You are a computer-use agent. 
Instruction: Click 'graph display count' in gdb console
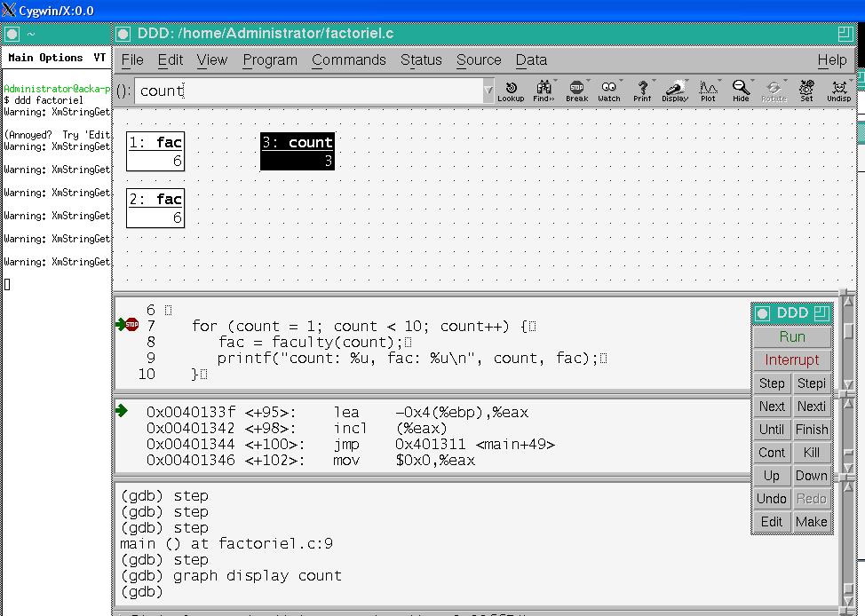(257, 576)
